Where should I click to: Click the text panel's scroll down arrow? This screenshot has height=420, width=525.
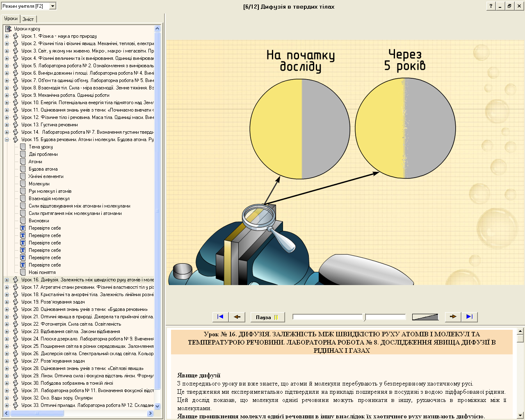(520, 415)
